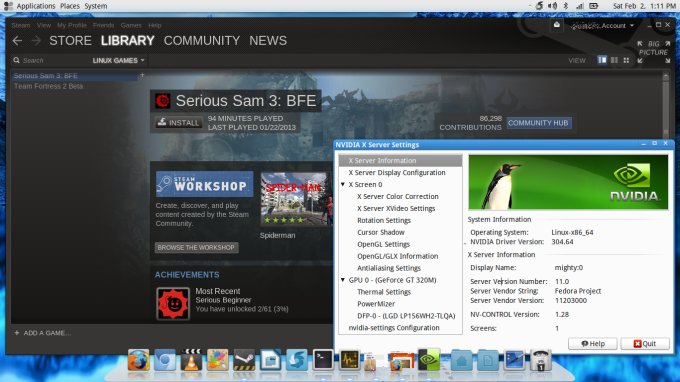Click BROWSE THE WORKSHOP button
The image size is (680, 382).
(x=196, y=248)
